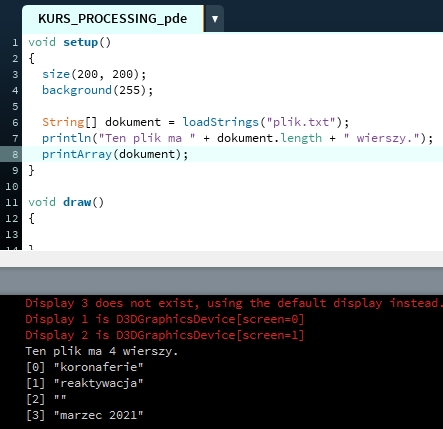The height and width of the screenshot is (429, 443).
Task: Click console output 'Ten plik ma 4 wierszy.'
Action: 102,351
